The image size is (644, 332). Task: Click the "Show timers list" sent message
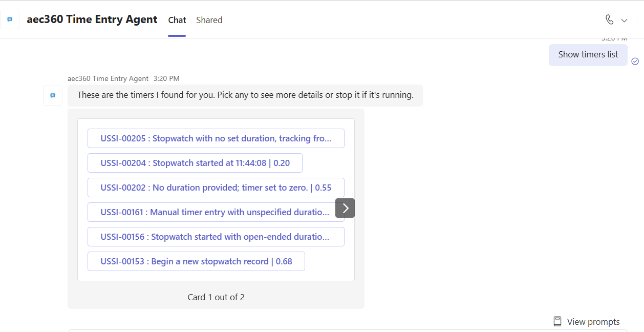coord(588,55)
